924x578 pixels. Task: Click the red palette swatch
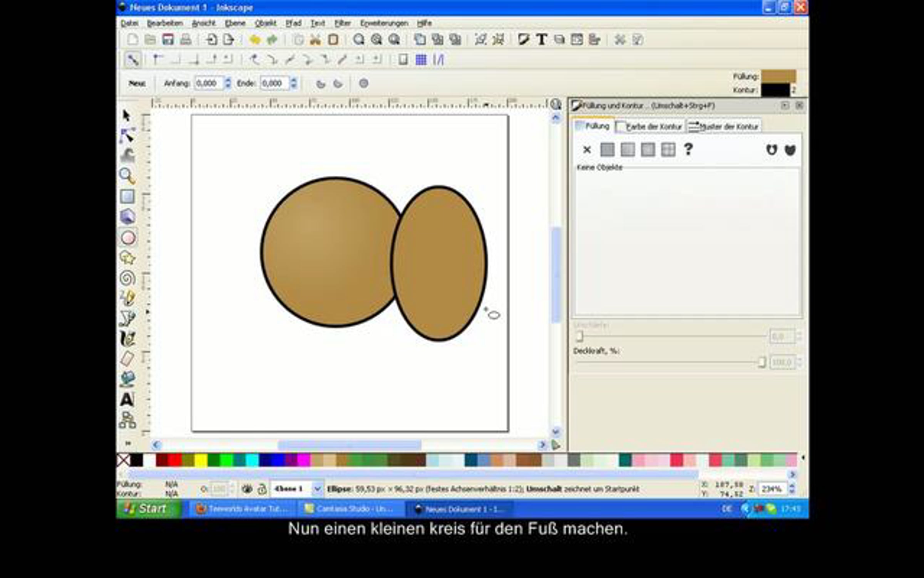[175, 460]
